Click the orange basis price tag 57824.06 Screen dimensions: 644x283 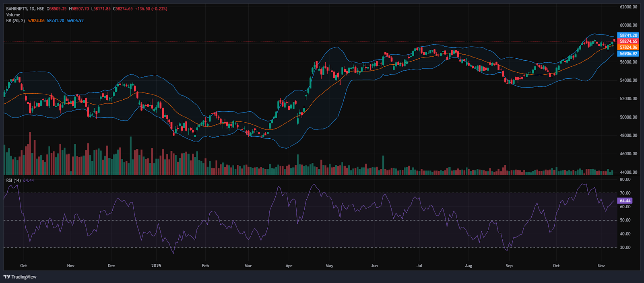[628, 47]
